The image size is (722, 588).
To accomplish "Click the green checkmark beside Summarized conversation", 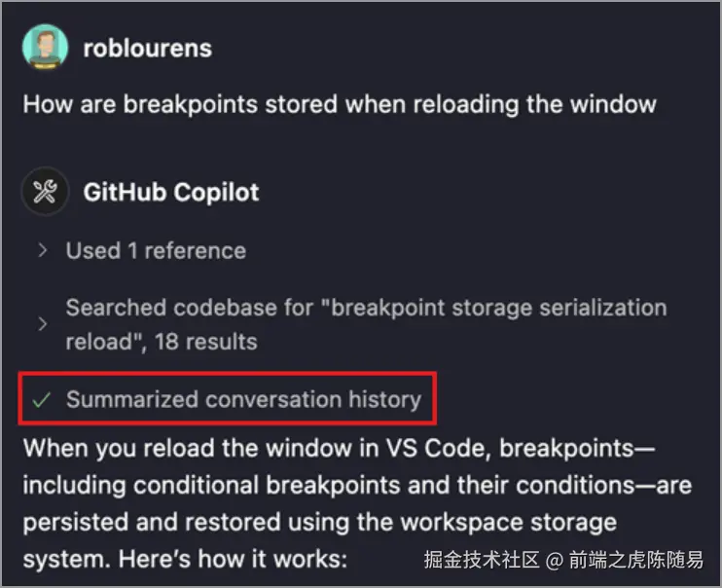I will point(42,399).
